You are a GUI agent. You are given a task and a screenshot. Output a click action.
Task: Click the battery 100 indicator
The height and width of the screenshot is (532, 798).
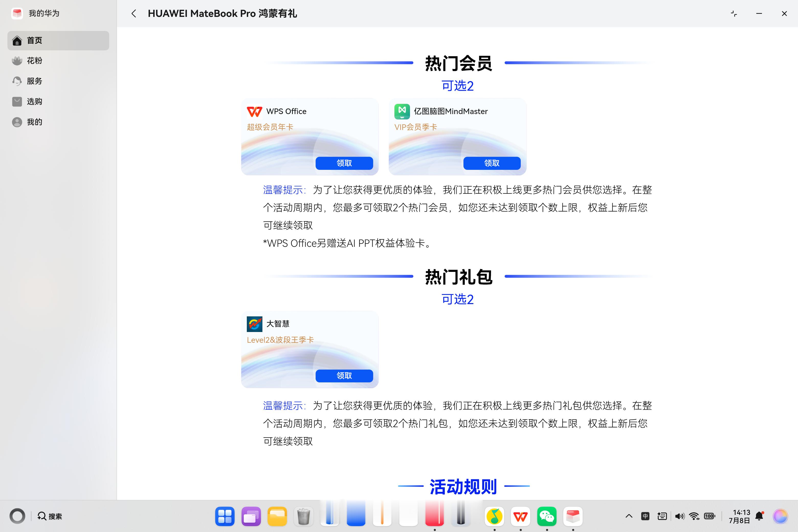coord(710,516)
